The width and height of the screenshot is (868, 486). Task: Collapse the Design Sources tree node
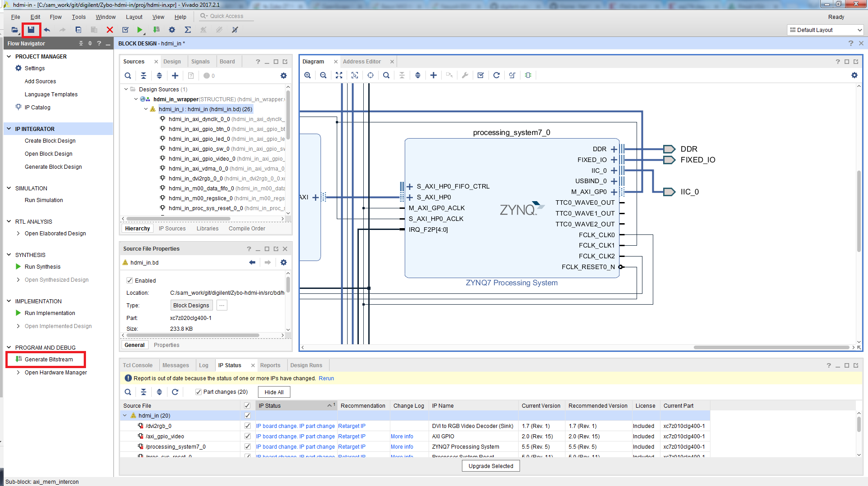click(127, 89)
